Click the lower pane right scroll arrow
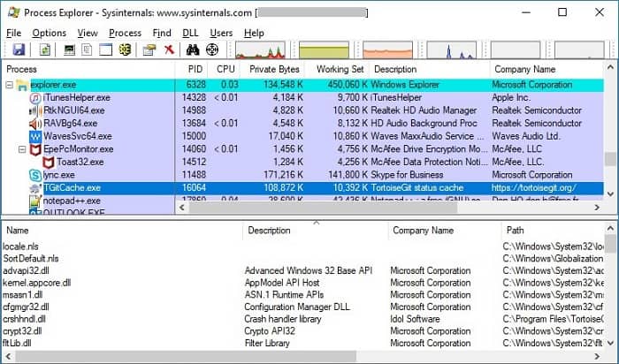The image size is (619, 364). point(597,357)
